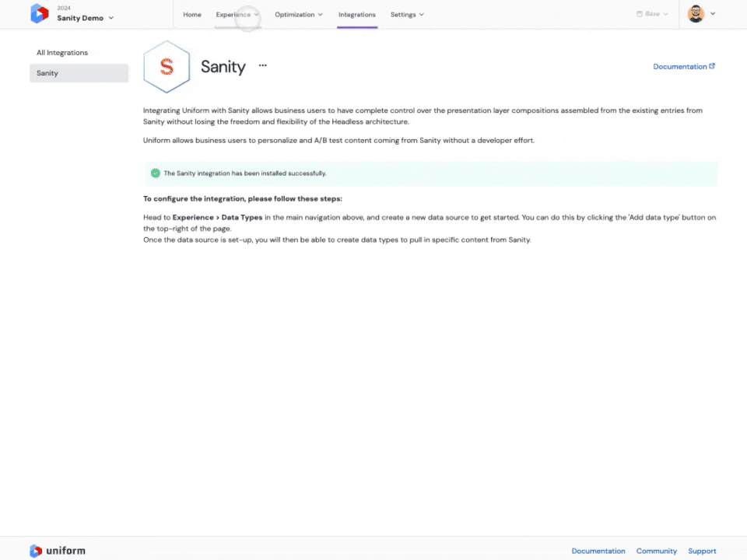Click the Uniform logo in the header

click(39, 14)
